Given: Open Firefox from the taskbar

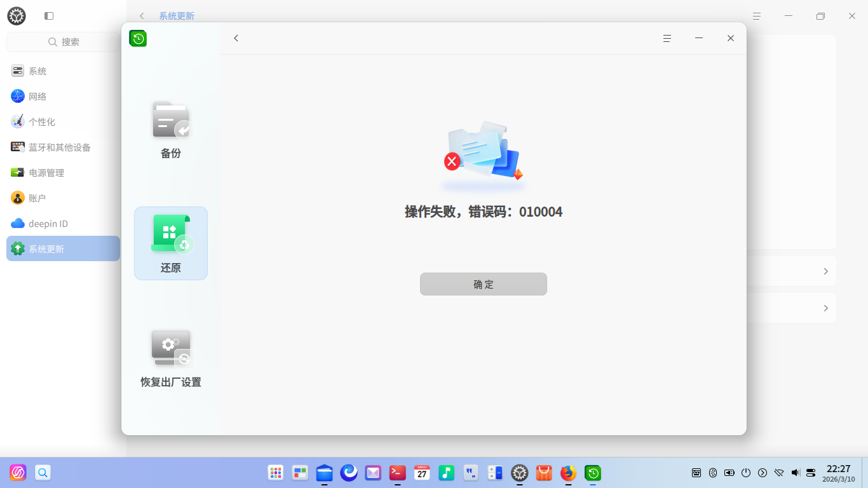Looking at the screenshot, I should tap(567, 473).
